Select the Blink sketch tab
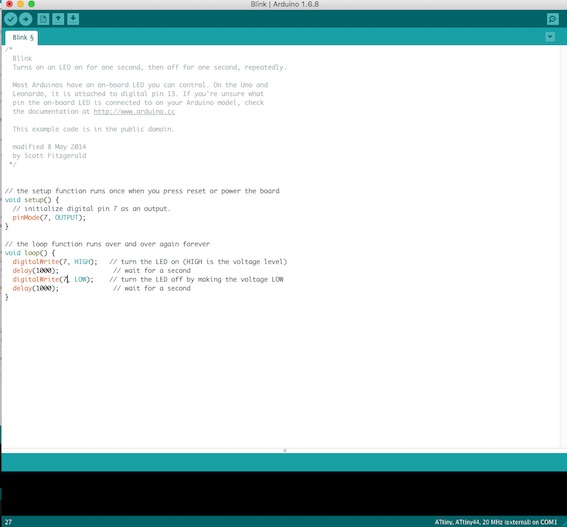567x527 pixels. pos(22,37)
